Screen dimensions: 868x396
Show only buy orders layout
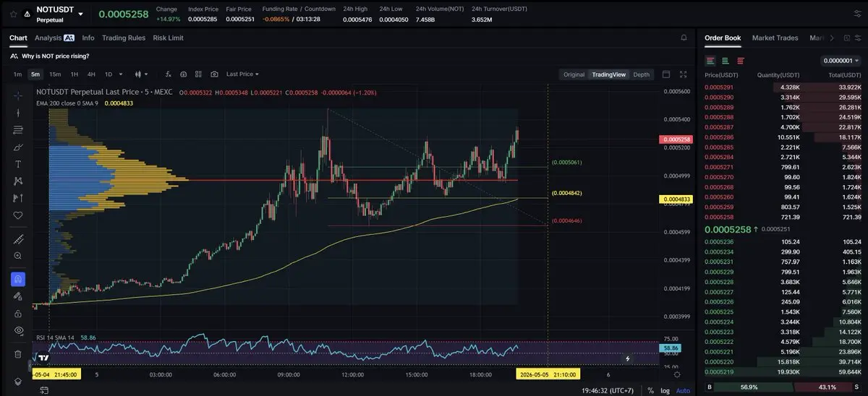726,61
